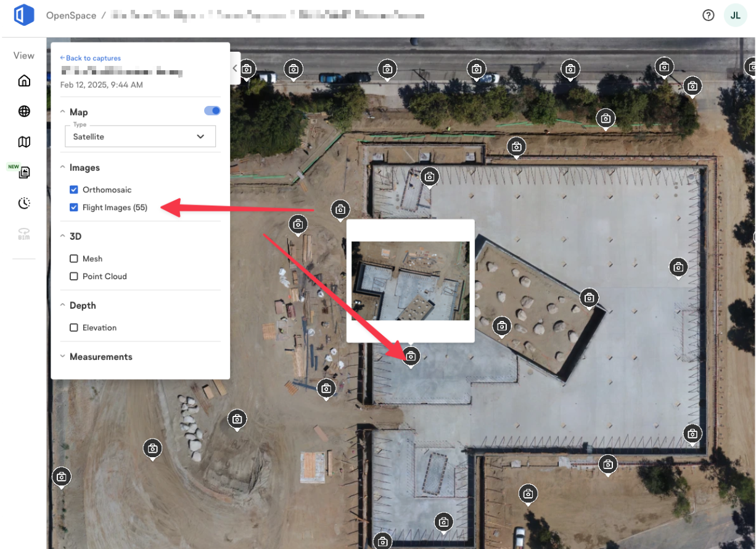
Task: Open the flight image preview thumbnail
Action: [x=410, y=280]
